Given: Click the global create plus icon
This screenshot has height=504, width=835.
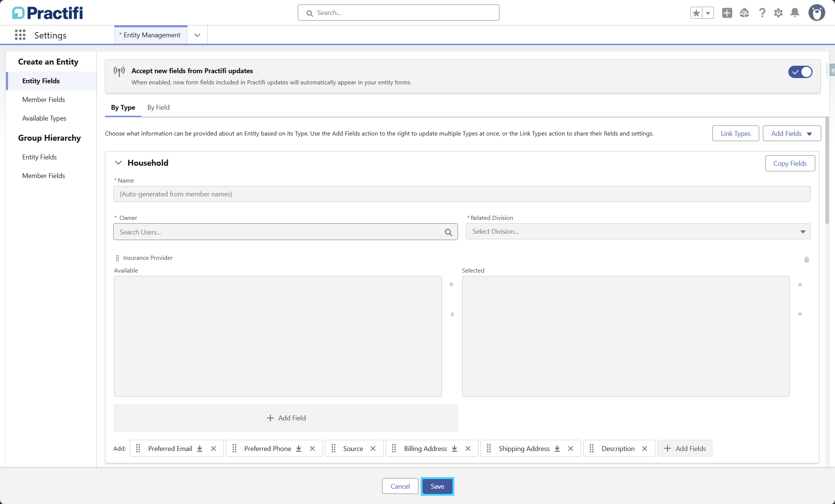Looking at the screenshot, I should (727, 13).
